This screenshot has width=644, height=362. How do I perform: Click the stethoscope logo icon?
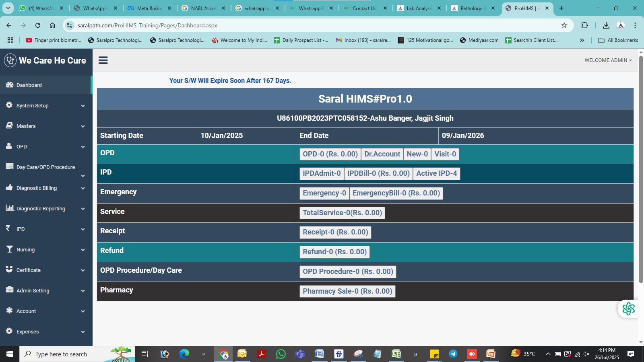tap(10, 60)
